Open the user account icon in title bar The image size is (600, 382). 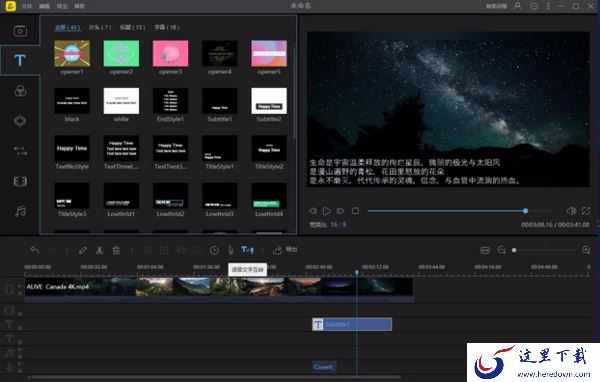click(518, 6)
